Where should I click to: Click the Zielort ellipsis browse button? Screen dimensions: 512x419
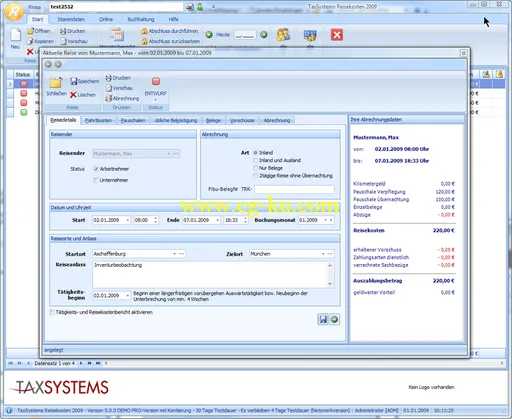[330, 254]
